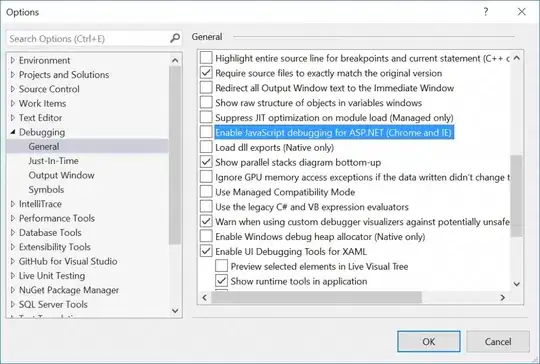Viewport: 540px width, 364px height.
Task: Expand the Environment tree node
Action: click(13, 60)
